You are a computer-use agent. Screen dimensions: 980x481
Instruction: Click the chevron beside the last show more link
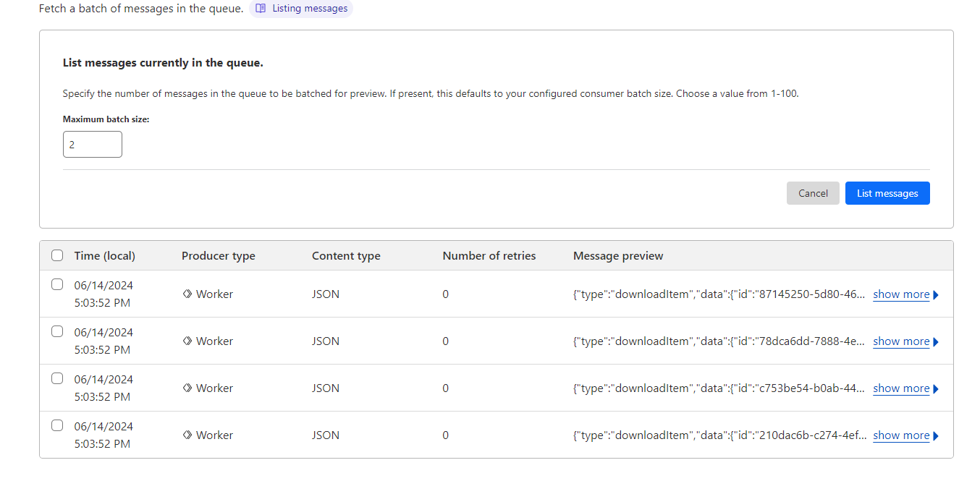934,435
